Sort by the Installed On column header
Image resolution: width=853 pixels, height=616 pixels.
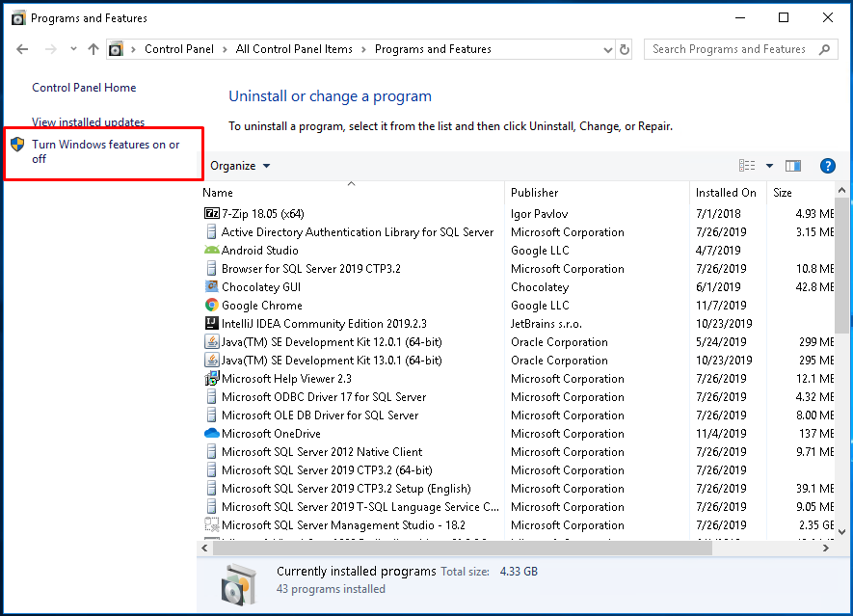729,193
